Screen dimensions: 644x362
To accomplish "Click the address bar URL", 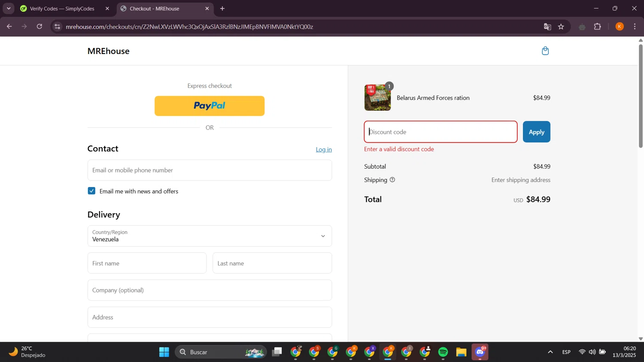I will (x=189, y=27).
